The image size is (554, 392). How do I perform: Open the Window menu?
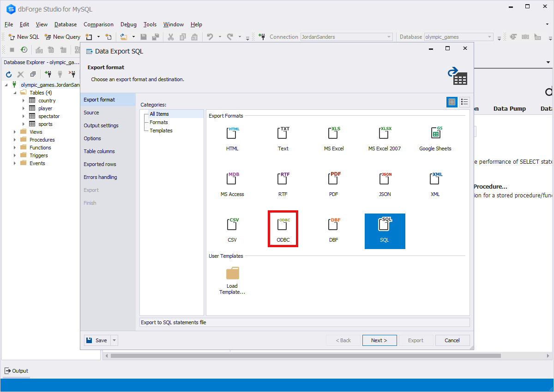(x=174, y=24)
